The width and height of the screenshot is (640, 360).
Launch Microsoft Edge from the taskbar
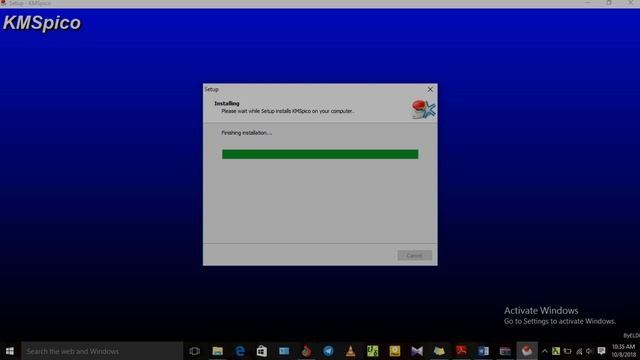pyautogui.click(x=240, y=351)
